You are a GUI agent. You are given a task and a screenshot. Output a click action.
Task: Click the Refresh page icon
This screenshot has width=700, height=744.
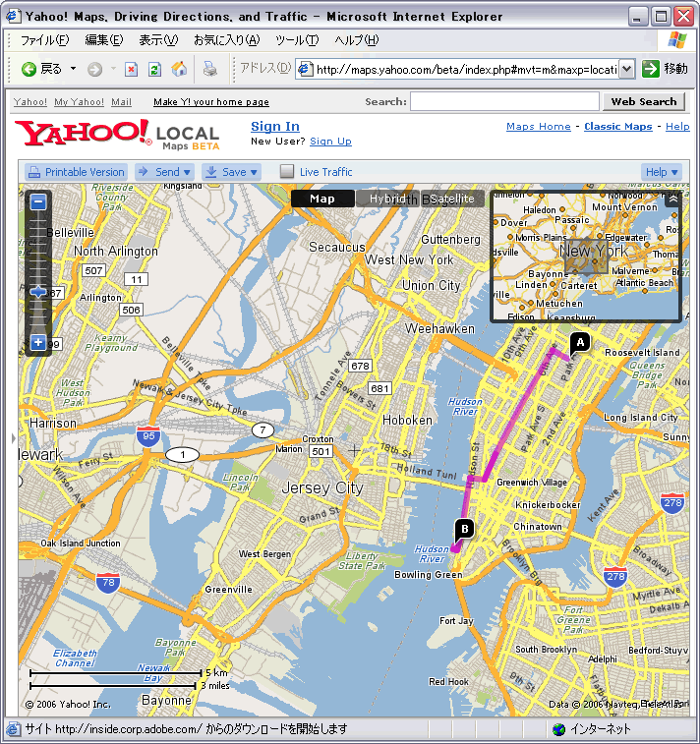(154, 69)
